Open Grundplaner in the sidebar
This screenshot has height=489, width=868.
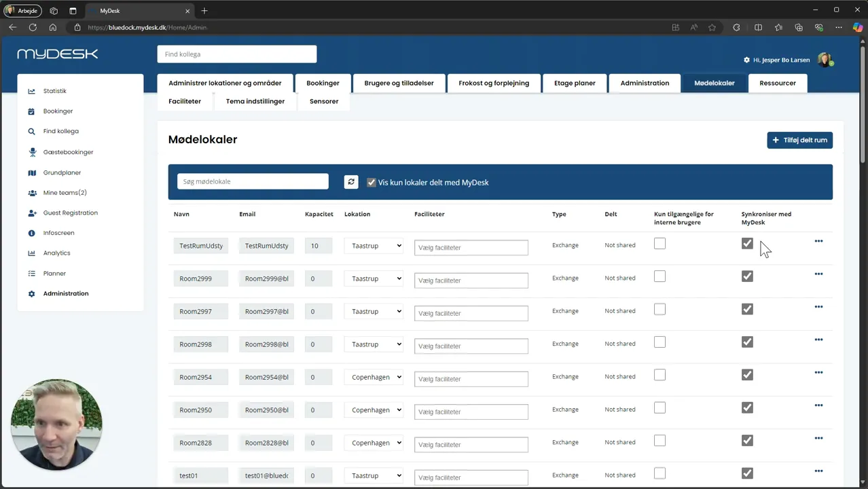tap(62, 173)
